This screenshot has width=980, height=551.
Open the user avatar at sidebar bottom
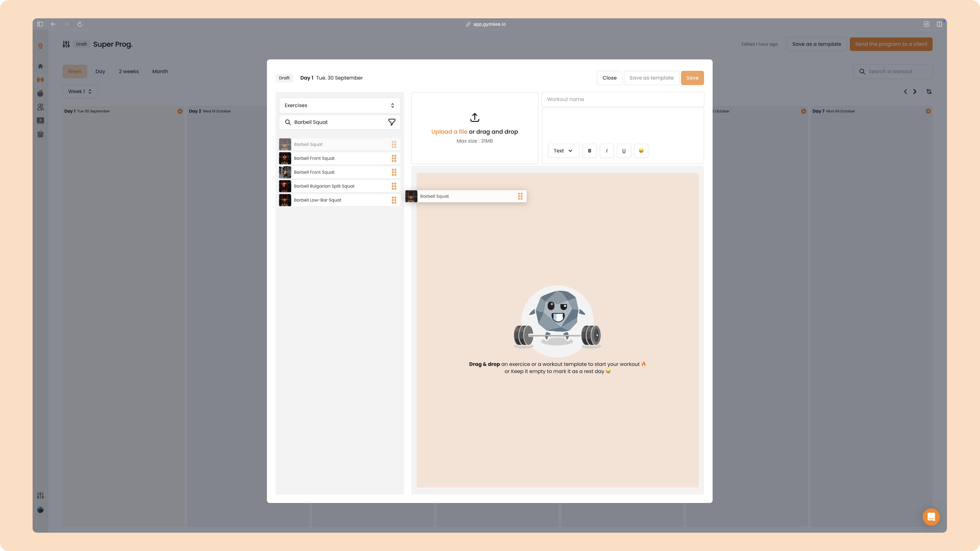click(x=40, y=510)
